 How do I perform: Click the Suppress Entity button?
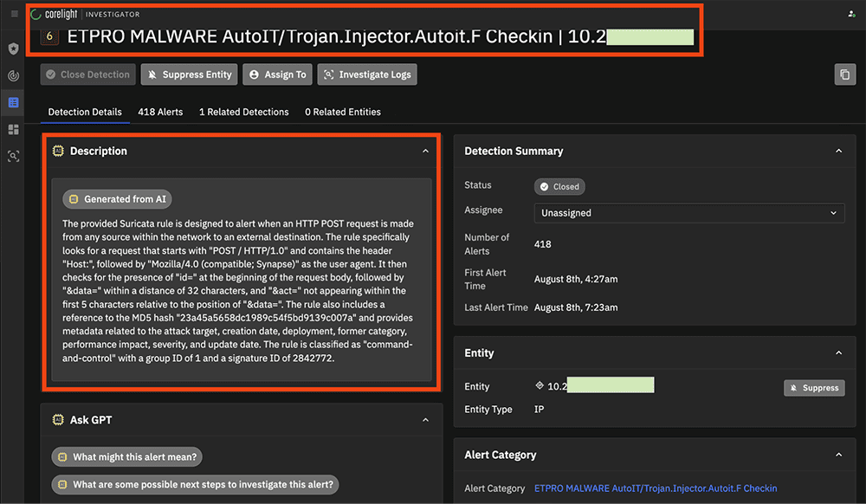(x=189, y=74)
